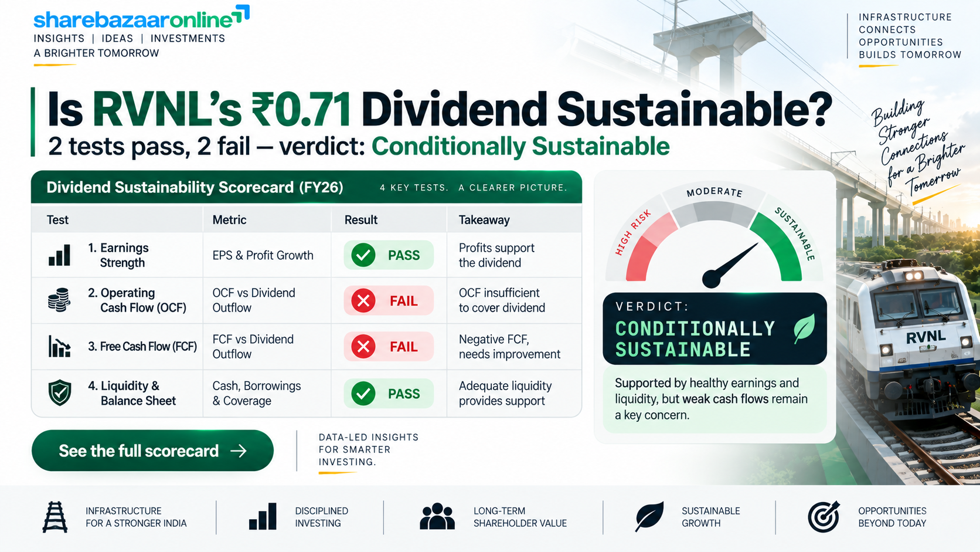
Task: Click the Takeaway column header
Action: 484,220
